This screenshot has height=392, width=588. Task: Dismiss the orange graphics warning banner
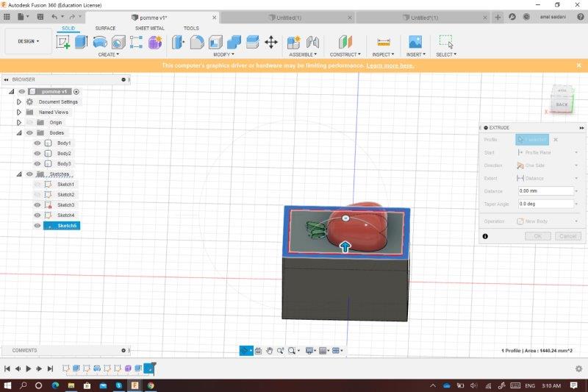pos(578,65)
